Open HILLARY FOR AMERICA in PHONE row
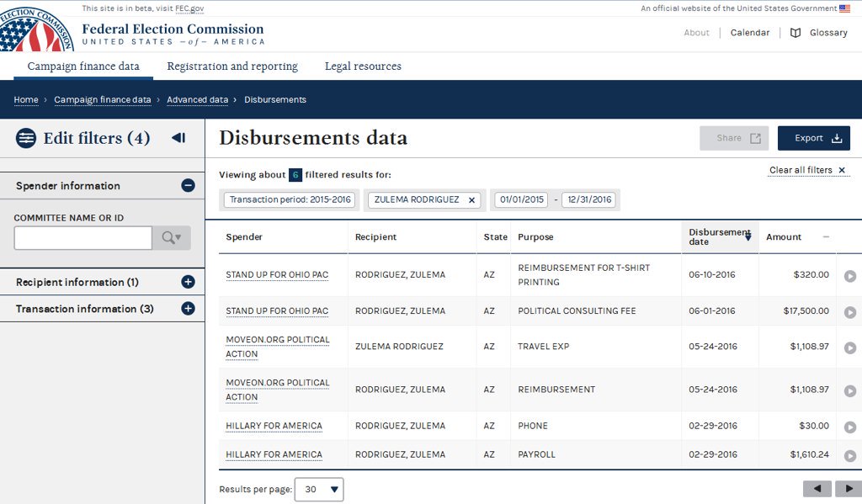 [x=274, y=426]
